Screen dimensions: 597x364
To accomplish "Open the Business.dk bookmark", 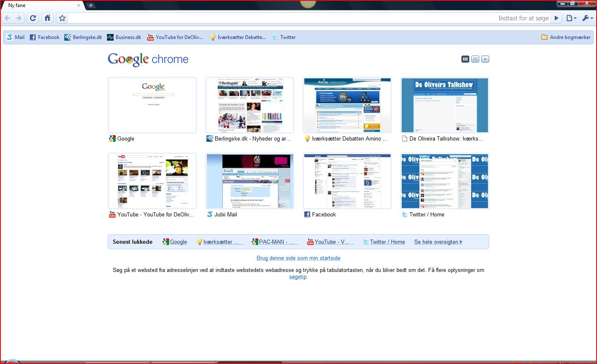I will [124, 37].
